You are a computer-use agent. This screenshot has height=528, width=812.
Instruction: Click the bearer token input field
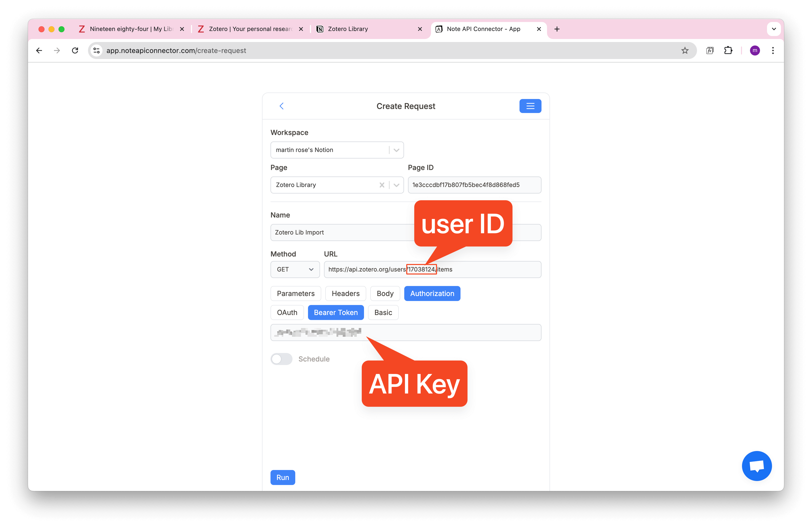point(406,332)
